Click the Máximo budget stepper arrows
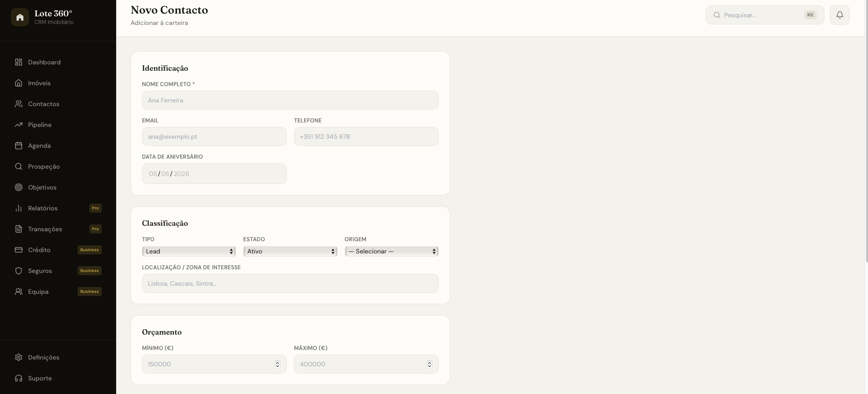The image size is (868, 394). (x=429, y=364)
